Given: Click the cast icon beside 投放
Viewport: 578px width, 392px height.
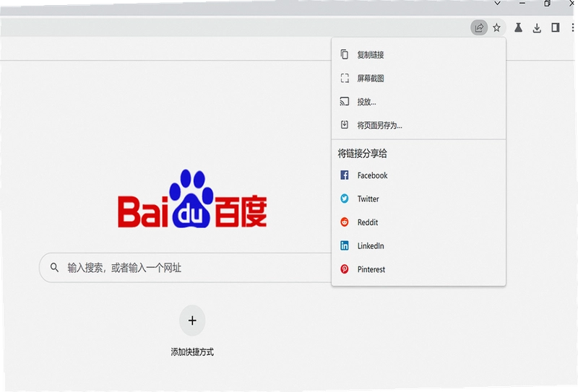Looking at the screenshot, I should point(345,101).
